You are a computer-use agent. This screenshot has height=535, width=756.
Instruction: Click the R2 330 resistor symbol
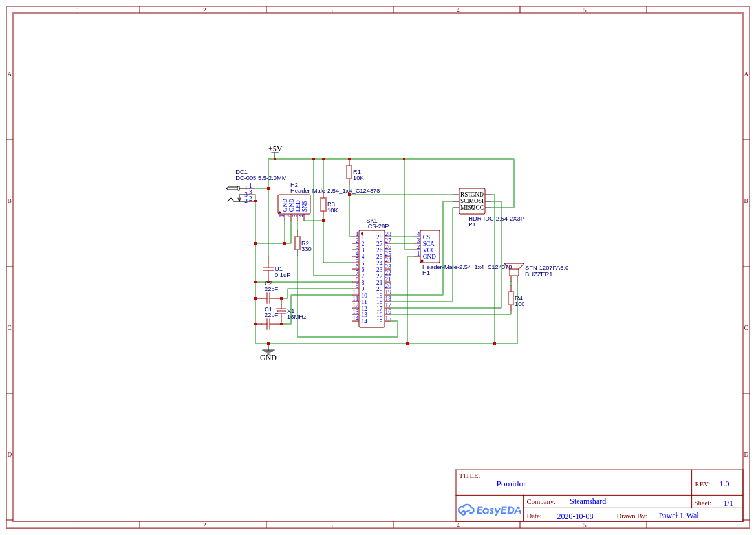(297, 243)
